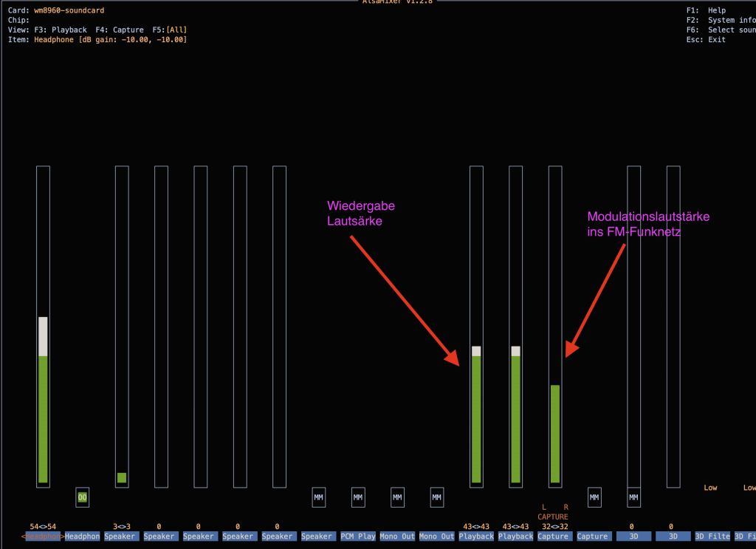
Task: Click the Item: Headphone dB gain line
Action: coord(97,40)
